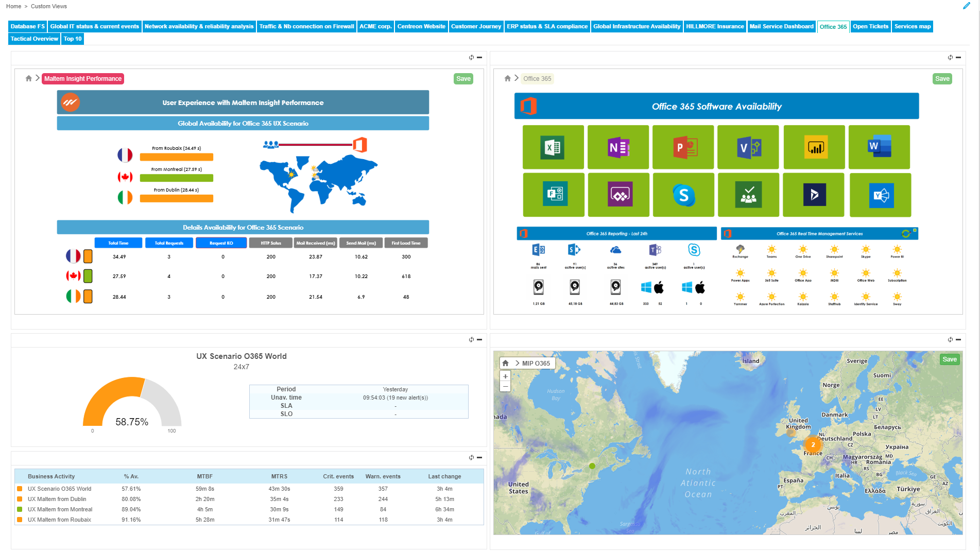Click home icon in MIP O365 map

(x=506, y=363)
